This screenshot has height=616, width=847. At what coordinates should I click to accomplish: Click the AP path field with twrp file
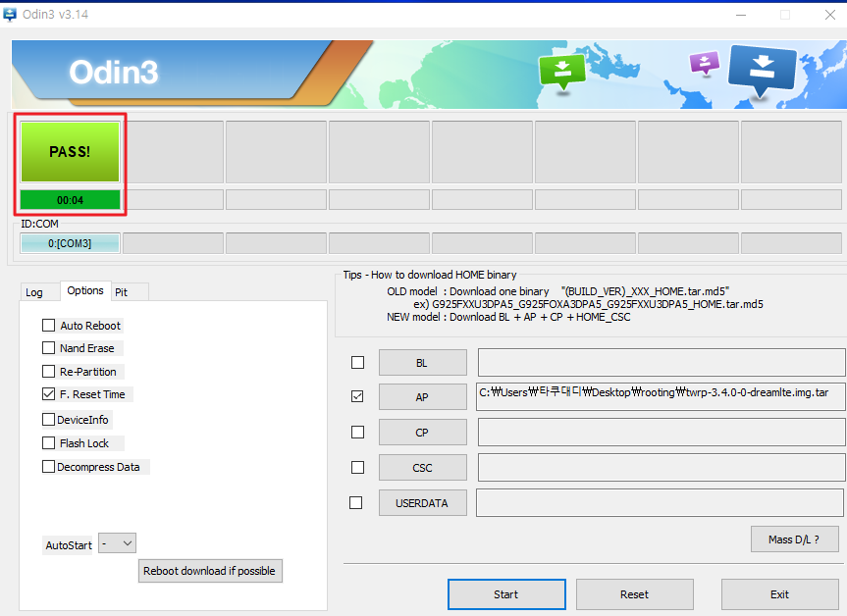tap(661, 396)
